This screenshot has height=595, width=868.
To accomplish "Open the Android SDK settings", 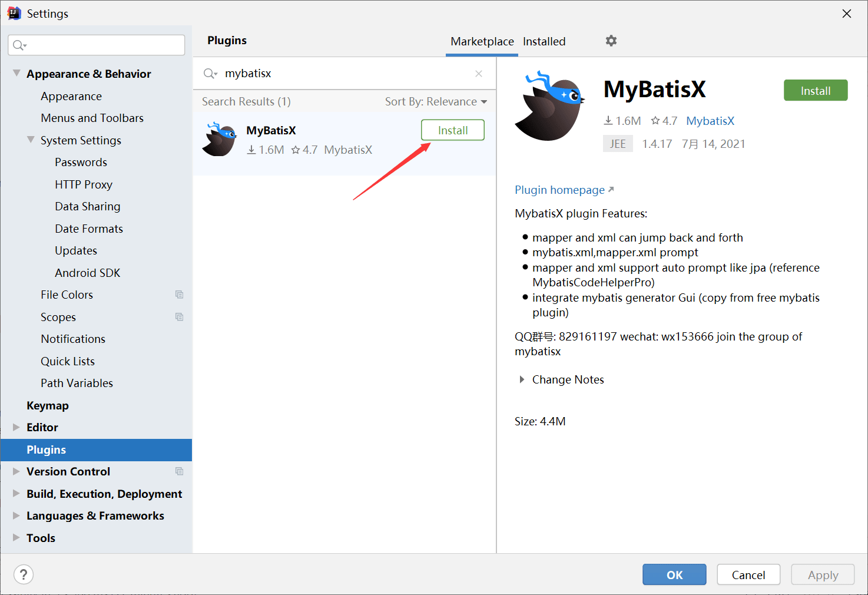I will click(x=88, y=273).
